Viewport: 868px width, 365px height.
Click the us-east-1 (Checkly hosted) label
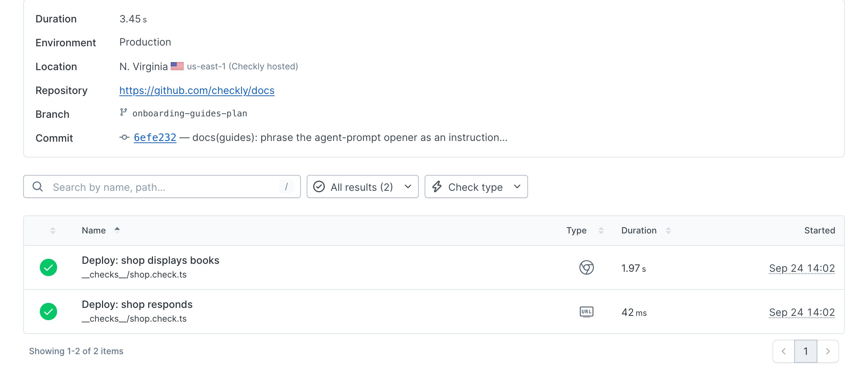[242, 66]
